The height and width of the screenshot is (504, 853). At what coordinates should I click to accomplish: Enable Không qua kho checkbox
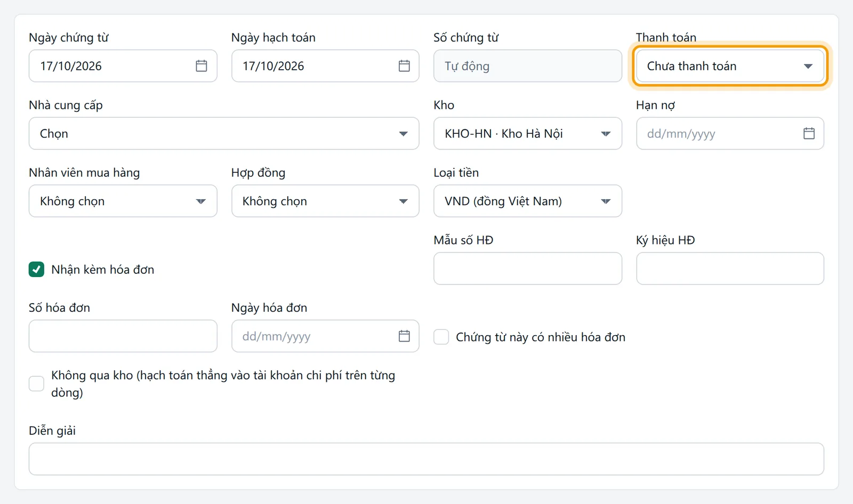coord(36,384)
